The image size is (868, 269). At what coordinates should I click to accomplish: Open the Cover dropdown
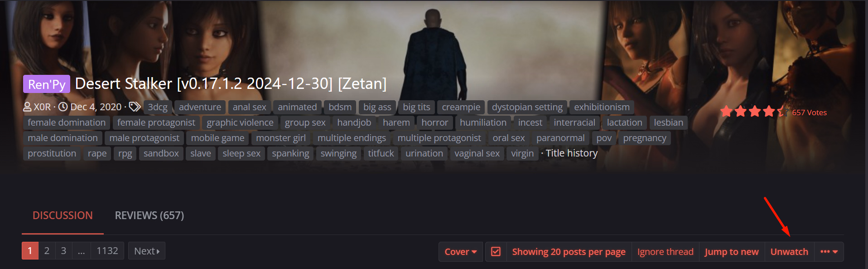click(x=461, y=252)
